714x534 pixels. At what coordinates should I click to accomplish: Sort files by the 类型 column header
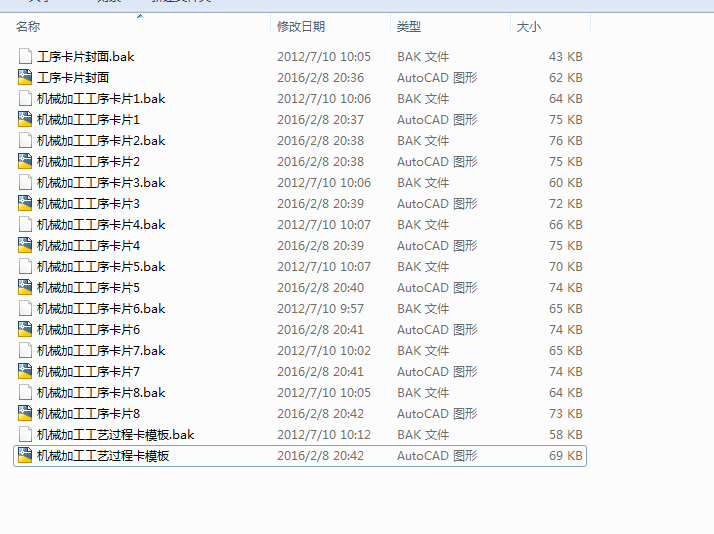[x=408, y=26]
